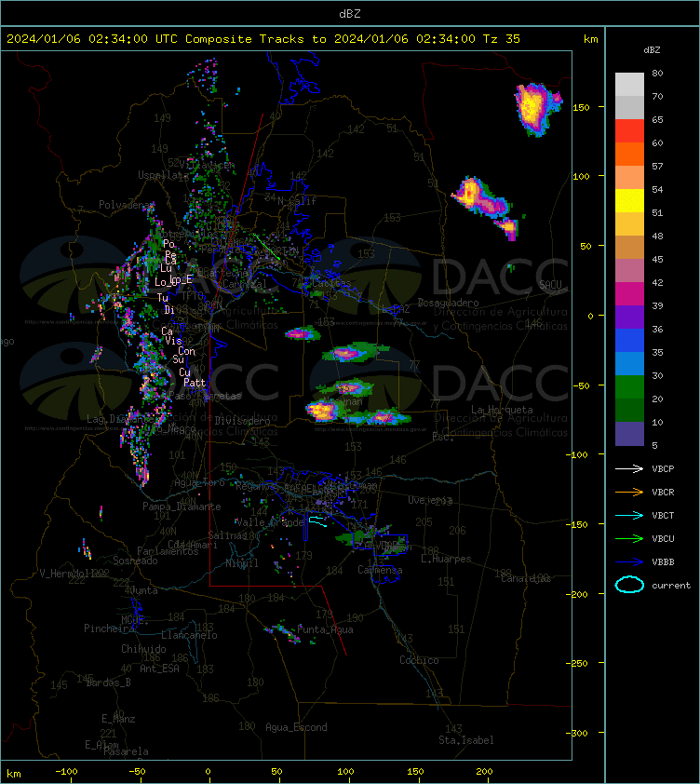This screenshot has width=700, height=784.
Task: Click the Agua_Escond place label
Action: pos(296,727)
